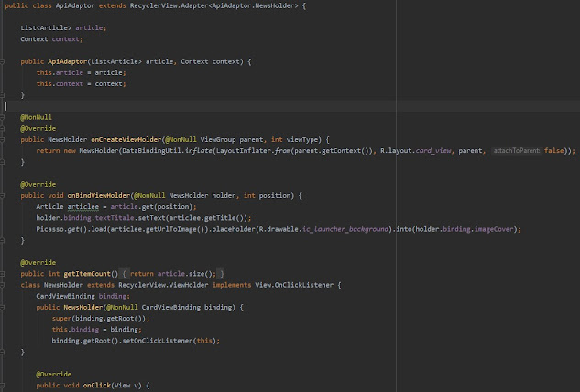
Task: Click the Picasso class name
Action: click(50, 229)
